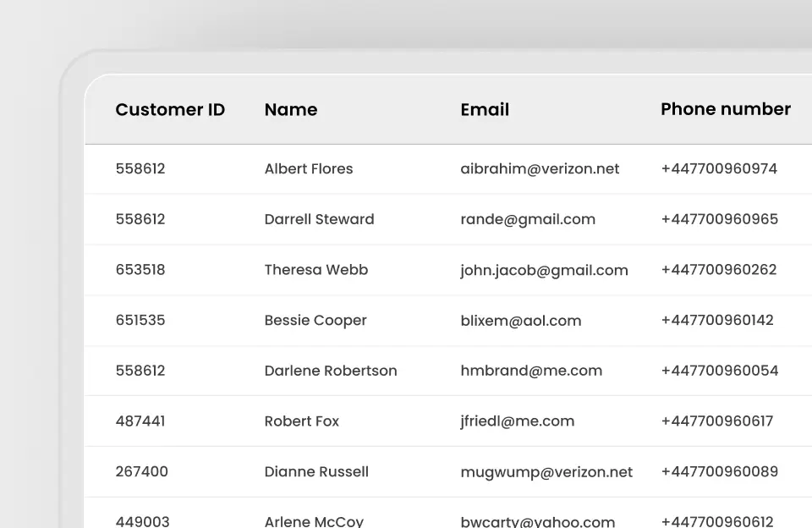Click customer ID 449003
Viewport: 812px width, 528px height.
pos(142,521)
